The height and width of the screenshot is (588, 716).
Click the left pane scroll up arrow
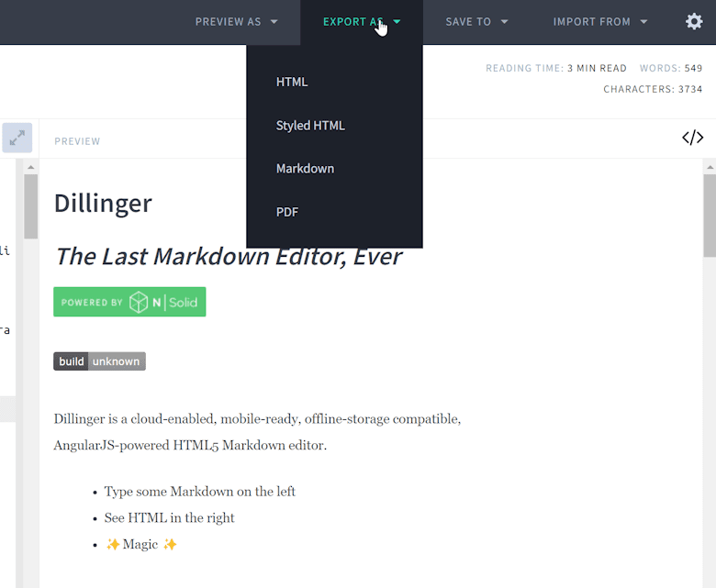(x=30, y=168)
